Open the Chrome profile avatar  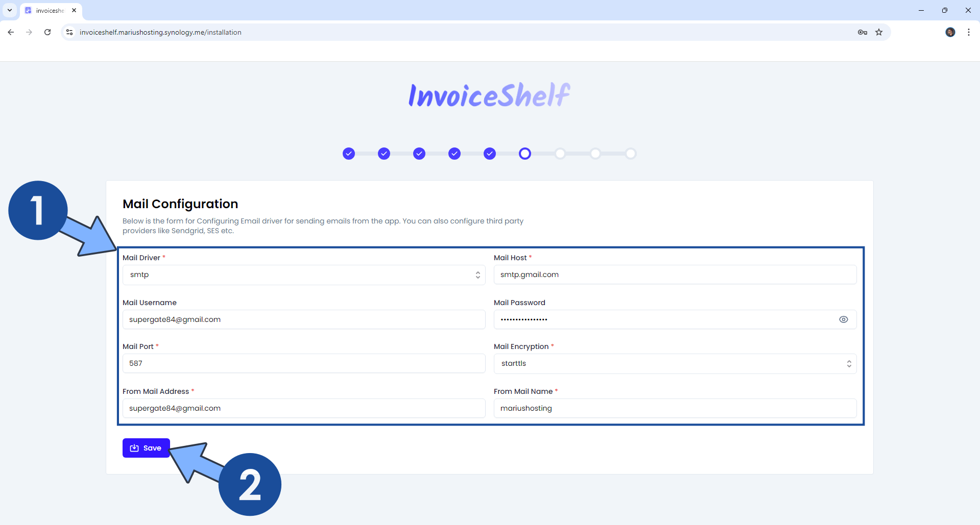click(x=950, y=32)
